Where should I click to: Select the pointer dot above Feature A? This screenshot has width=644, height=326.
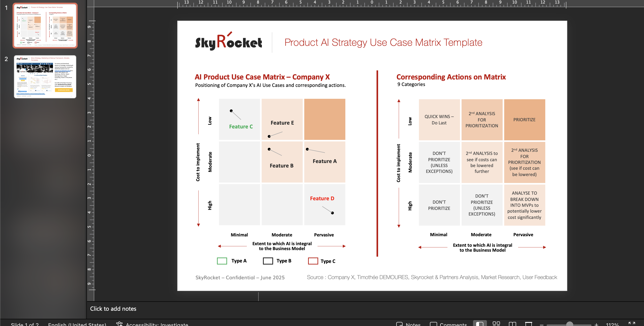click(x=307, y=149)
